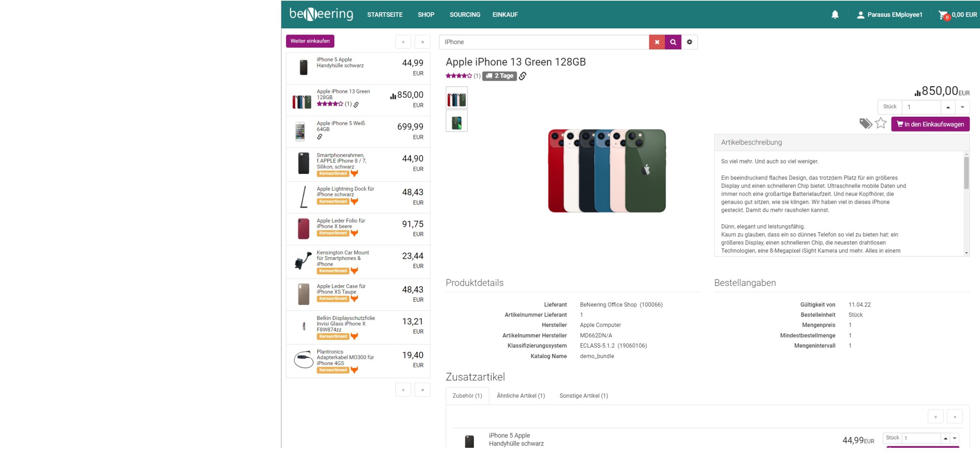Click the price tags icon
Image resolution: width=980 pixels, height=452 pixels.
click(x=866, y=124)
